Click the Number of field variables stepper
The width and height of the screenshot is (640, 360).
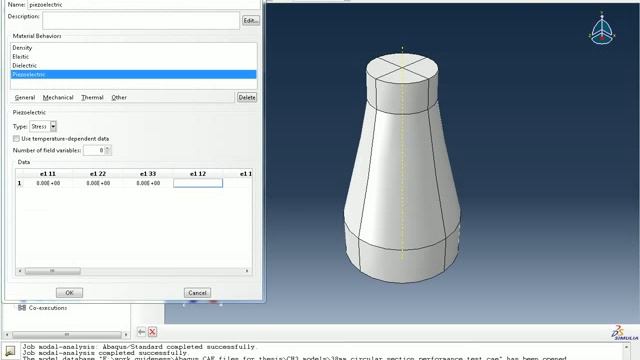[108, 150]
